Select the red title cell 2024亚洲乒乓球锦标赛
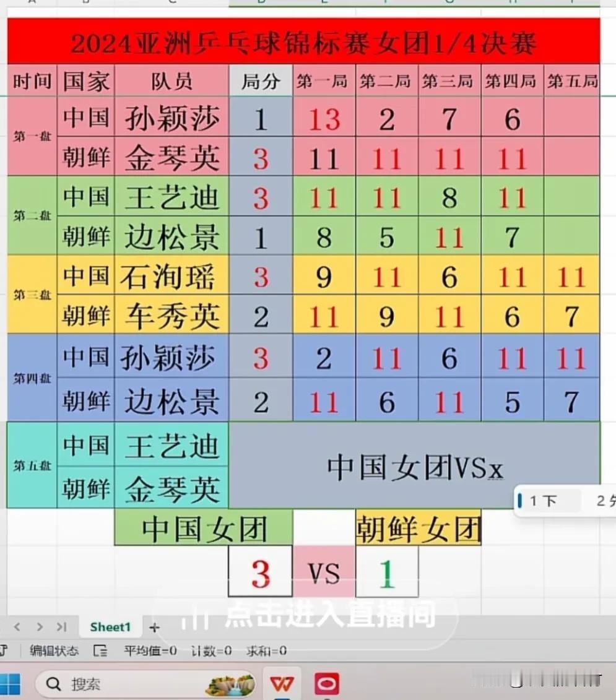Viewport: 616px width, 700px height. point(303,42)
